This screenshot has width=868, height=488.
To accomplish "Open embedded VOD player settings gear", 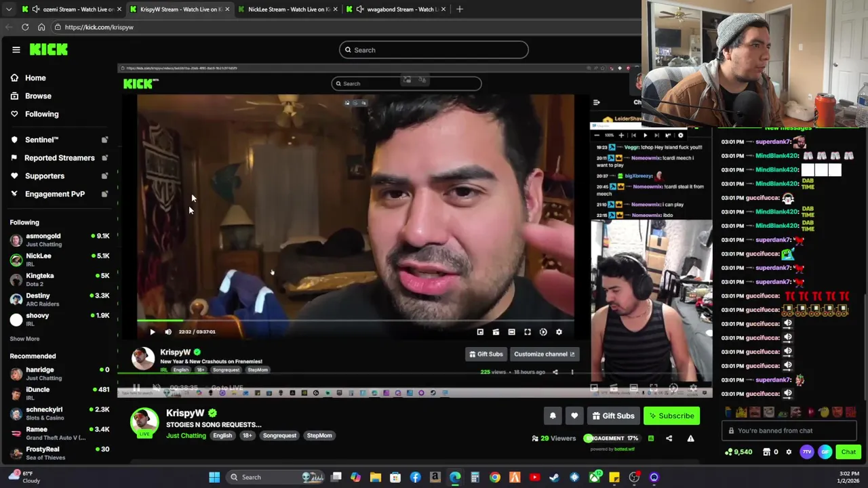I will point(559,332).
